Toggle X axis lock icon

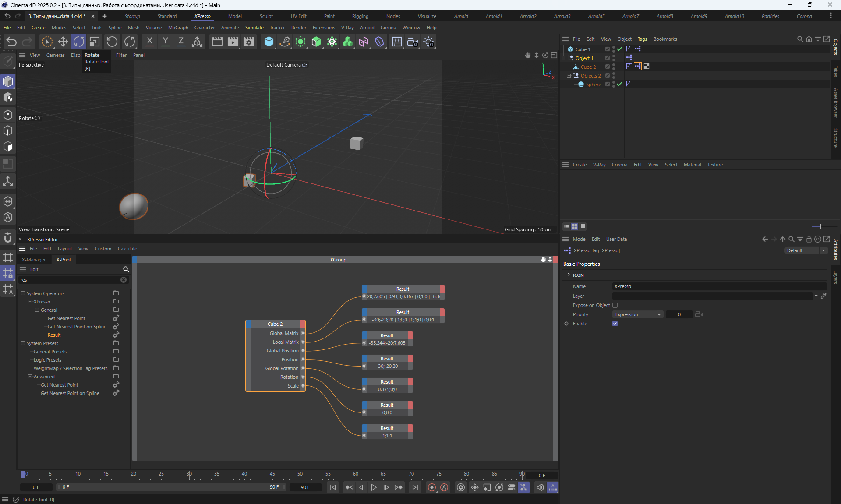tap(149, 42)
